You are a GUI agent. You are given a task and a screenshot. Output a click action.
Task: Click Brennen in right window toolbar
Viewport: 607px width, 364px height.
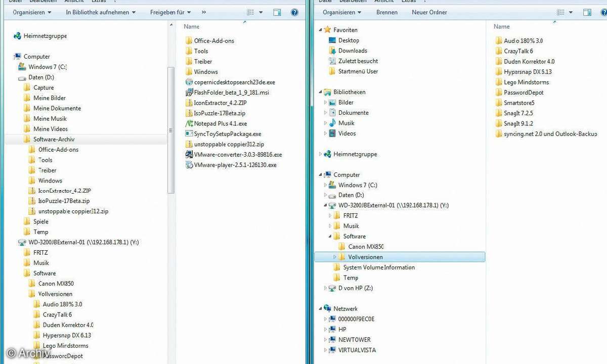[x=387, y=12]
